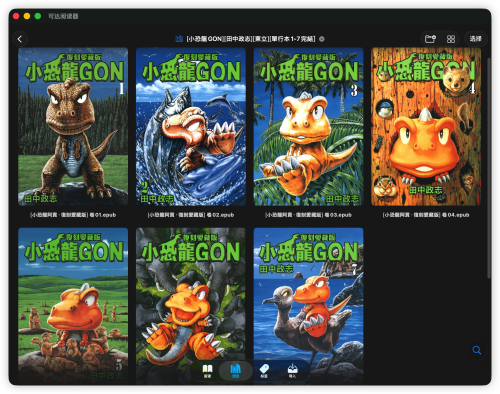The image size is (500, 394).
Task: Minimize the window with the yellow button
Action: [27, 16]
